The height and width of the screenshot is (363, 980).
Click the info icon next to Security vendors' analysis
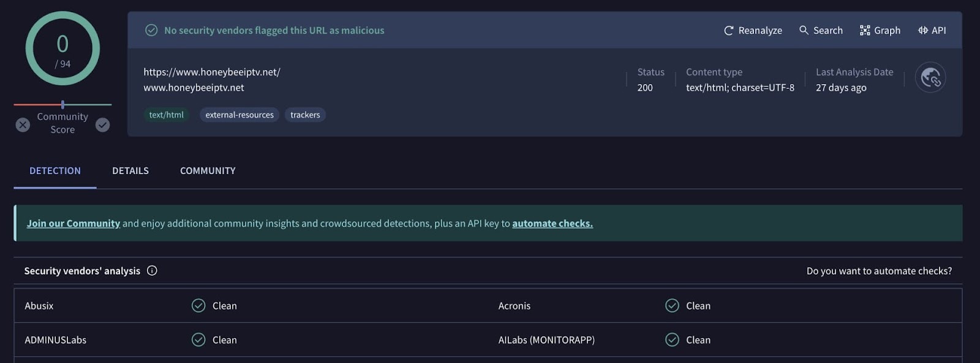coord(152,270)
